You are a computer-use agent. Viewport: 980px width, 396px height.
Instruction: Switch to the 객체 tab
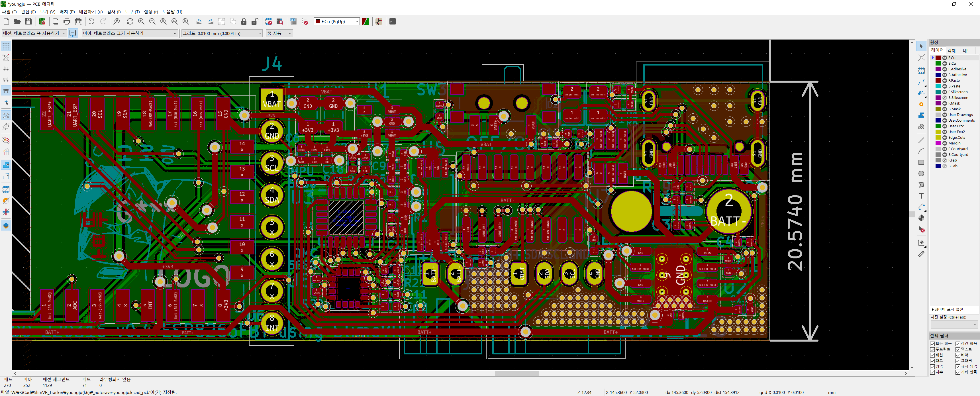pos(951,51)
